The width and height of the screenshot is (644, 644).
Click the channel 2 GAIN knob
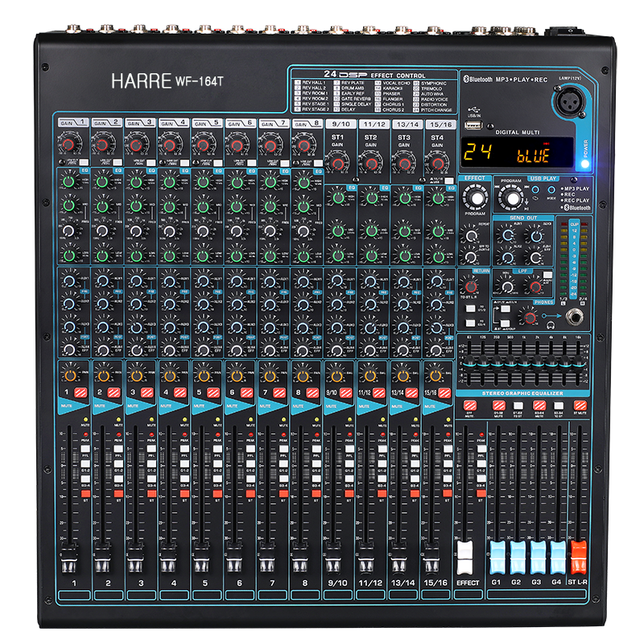point(103,145)
